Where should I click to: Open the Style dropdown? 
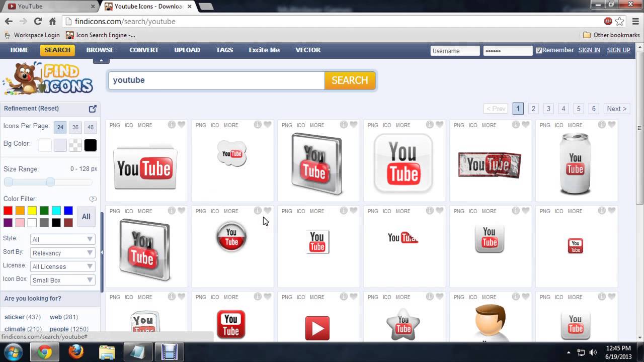(x=62, y=239)
